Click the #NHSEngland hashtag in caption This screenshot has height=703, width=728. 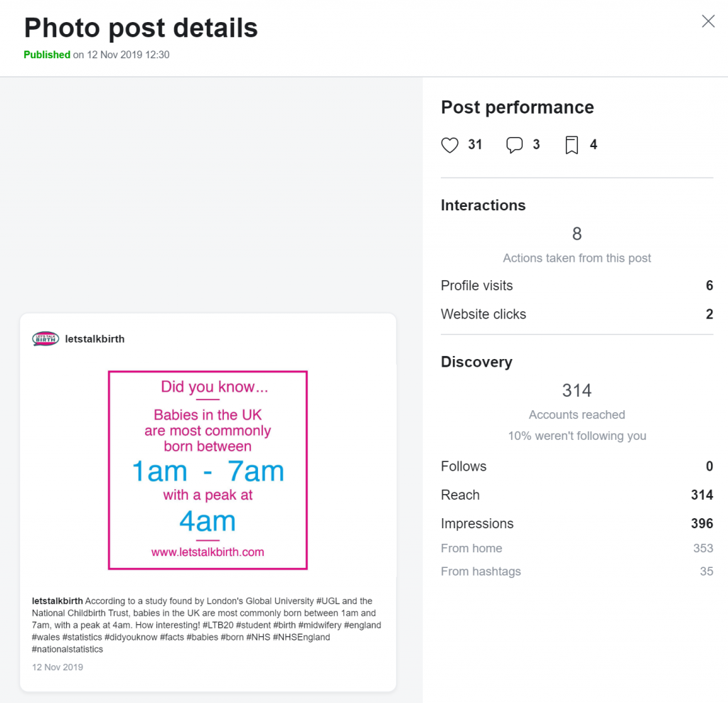coord(301,637)
